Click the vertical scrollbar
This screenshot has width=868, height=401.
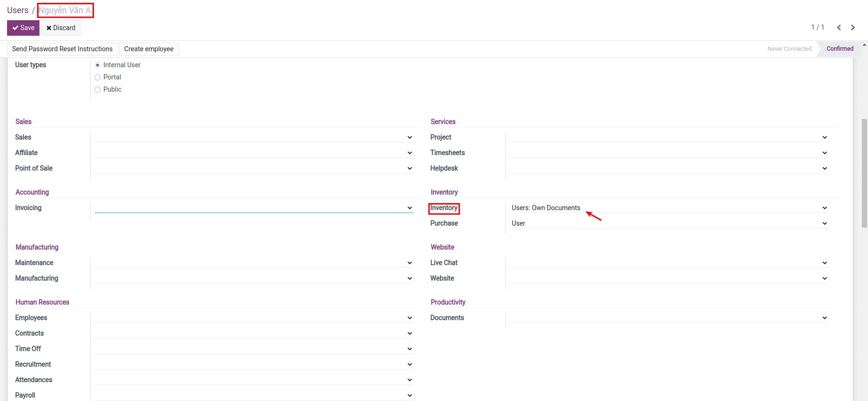pyautogui.click(x=864, y=173)
